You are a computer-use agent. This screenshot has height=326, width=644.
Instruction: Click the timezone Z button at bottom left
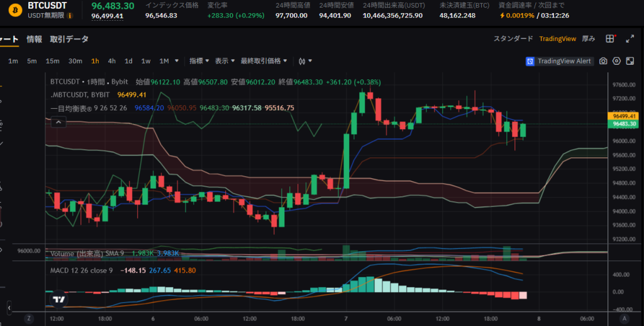pos(29,318)
